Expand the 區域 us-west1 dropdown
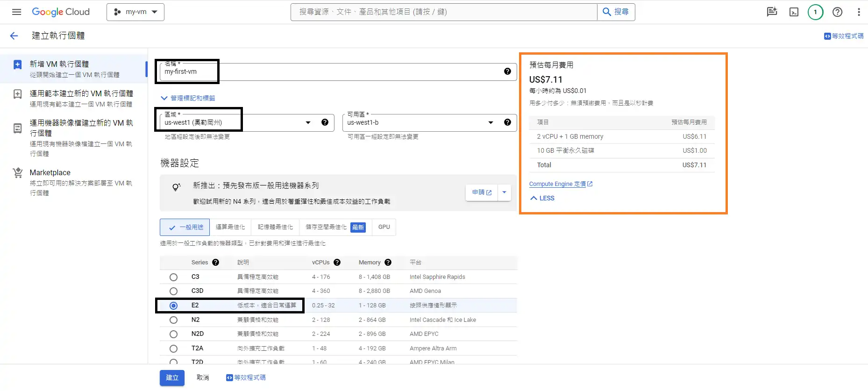The width and height of the screenshot is (868, 391). [x=308, y=123]
